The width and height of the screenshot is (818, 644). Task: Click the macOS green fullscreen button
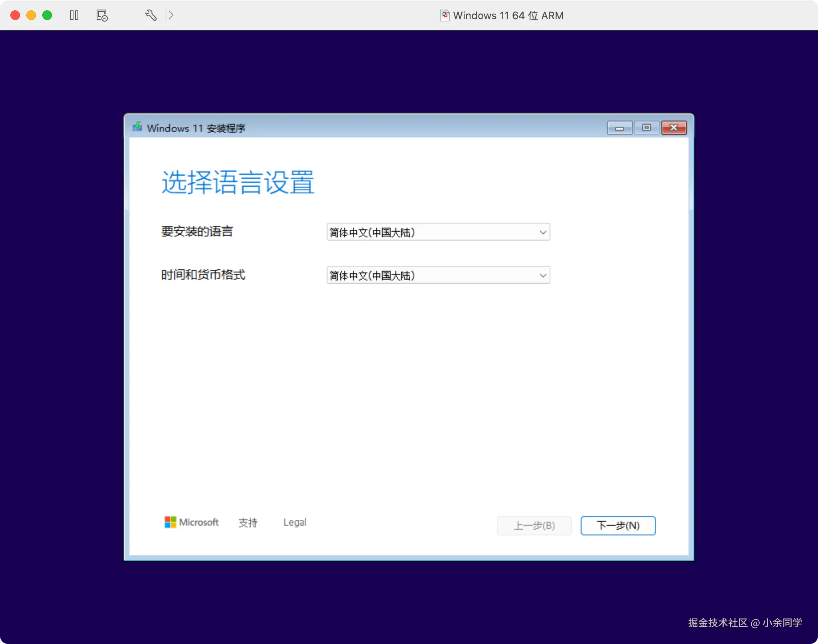point(47,15)
